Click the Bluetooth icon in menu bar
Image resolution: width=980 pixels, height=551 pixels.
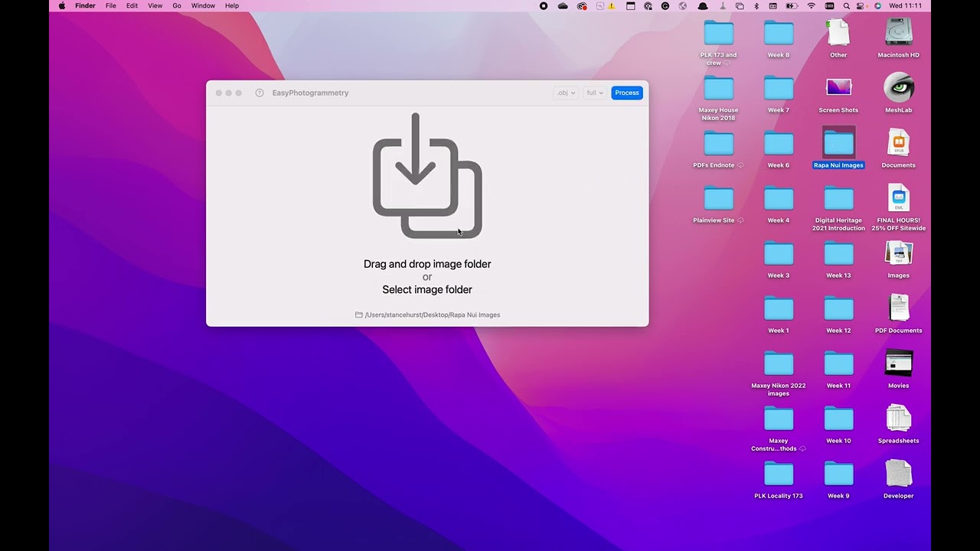756,5
